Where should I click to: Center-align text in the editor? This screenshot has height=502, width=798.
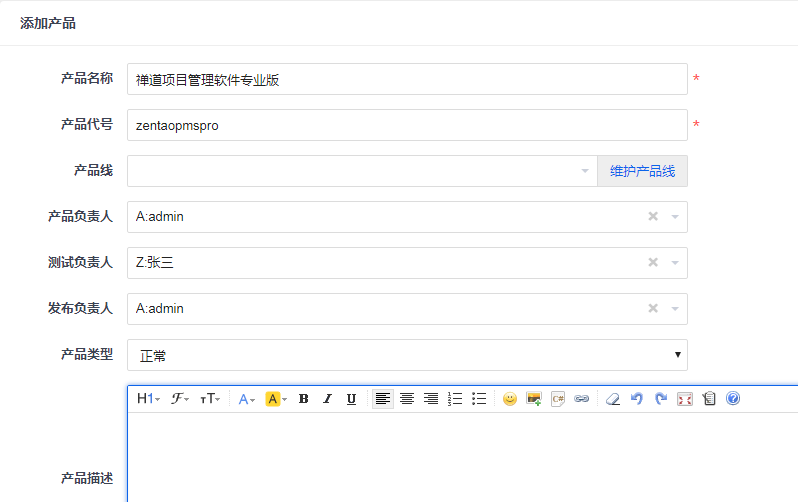point(407,399)
